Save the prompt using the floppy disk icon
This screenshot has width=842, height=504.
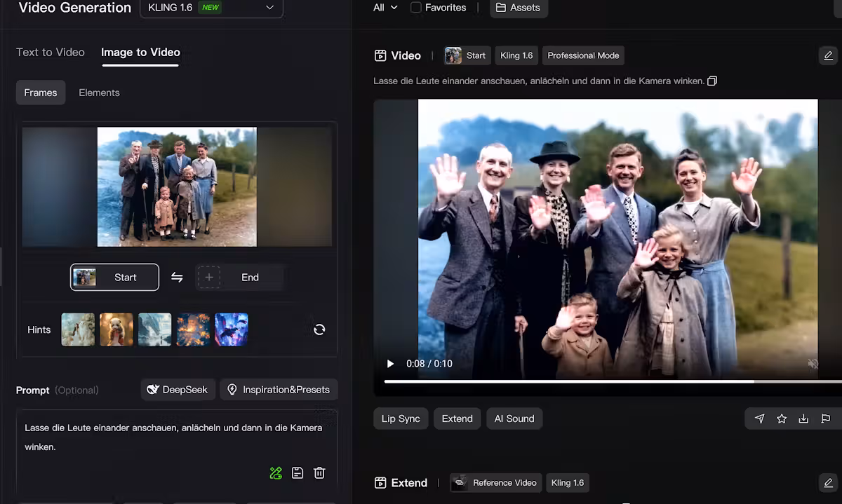point(298,472)
